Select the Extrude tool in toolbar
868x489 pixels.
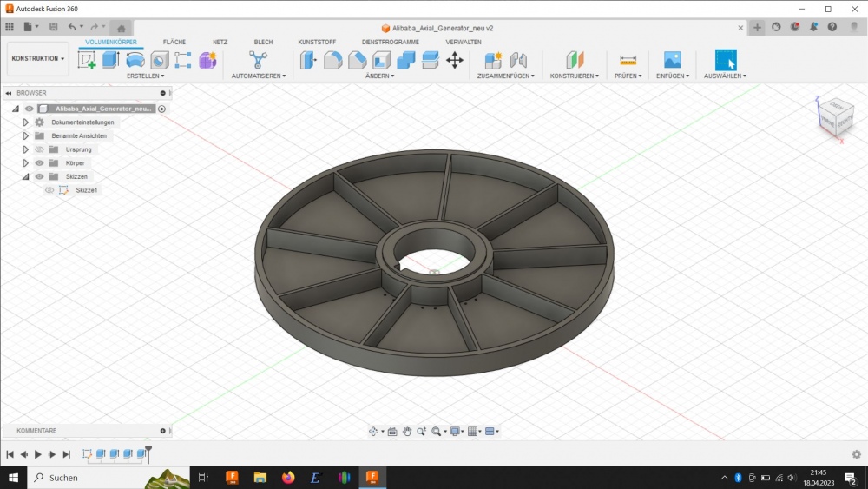pos(110,60)
